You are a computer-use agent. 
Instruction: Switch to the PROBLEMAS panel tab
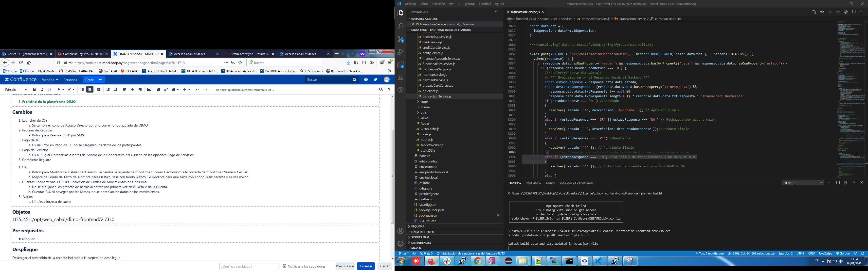(533, 183)
